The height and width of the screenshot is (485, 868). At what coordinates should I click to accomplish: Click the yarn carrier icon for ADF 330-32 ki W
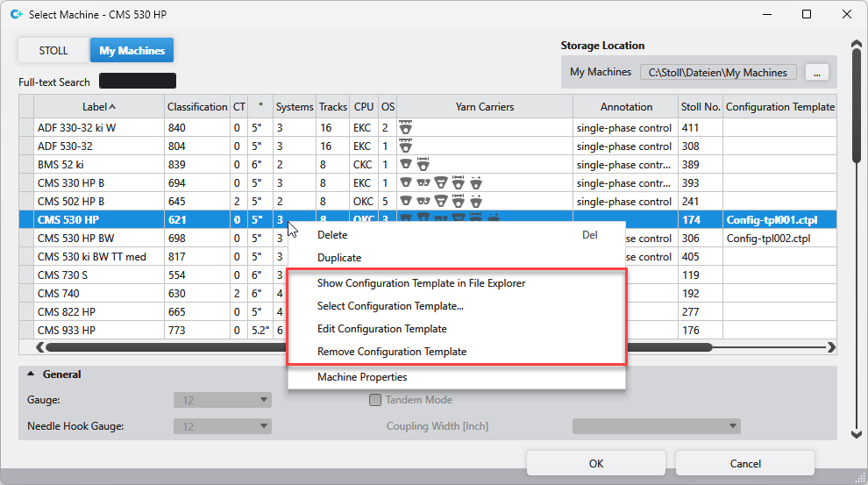pyautogui.click(x=406, y=128)
